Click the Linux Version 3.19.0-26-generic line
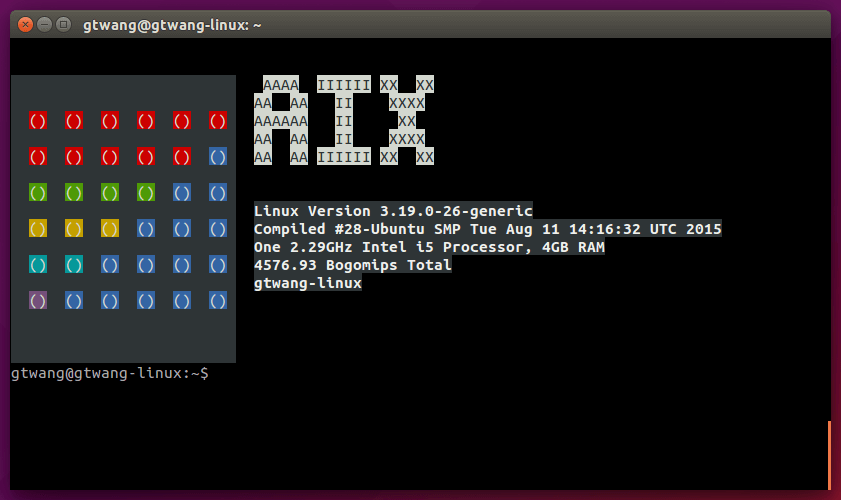 393,211
